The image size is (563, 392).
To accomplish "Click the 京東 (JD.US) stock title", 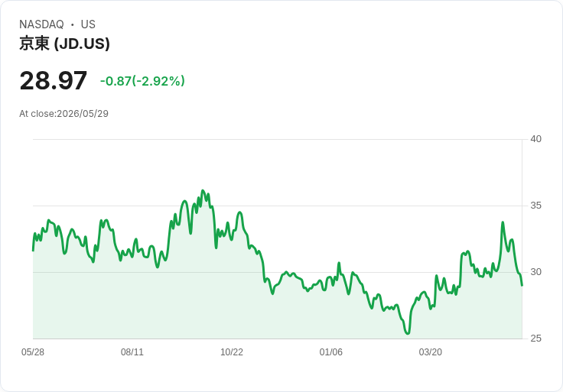I will pos(64,44).
